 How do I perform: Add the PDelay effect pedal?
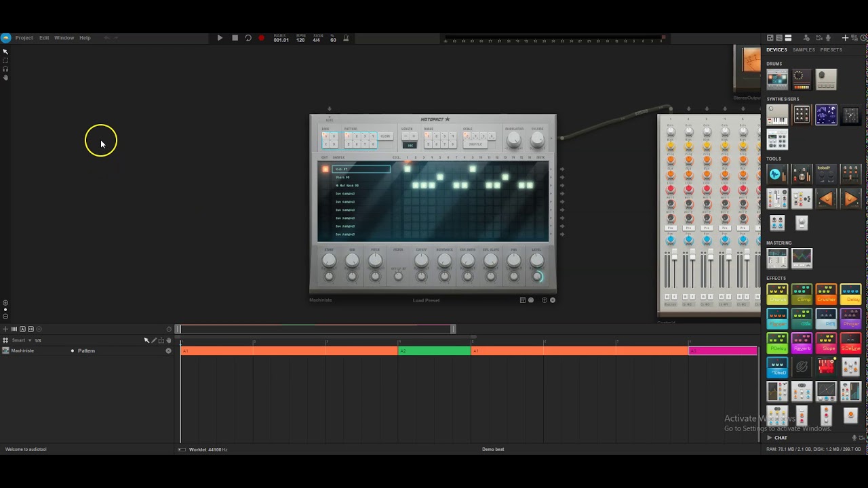[777, 343]
